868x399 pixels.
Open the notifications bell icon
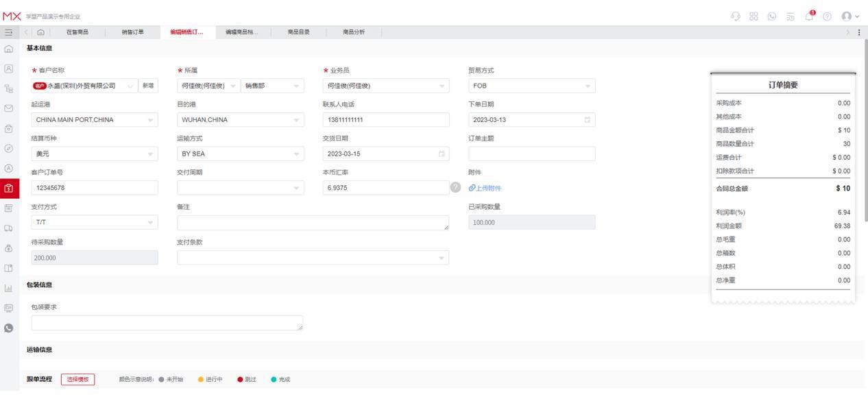point(809,16)
